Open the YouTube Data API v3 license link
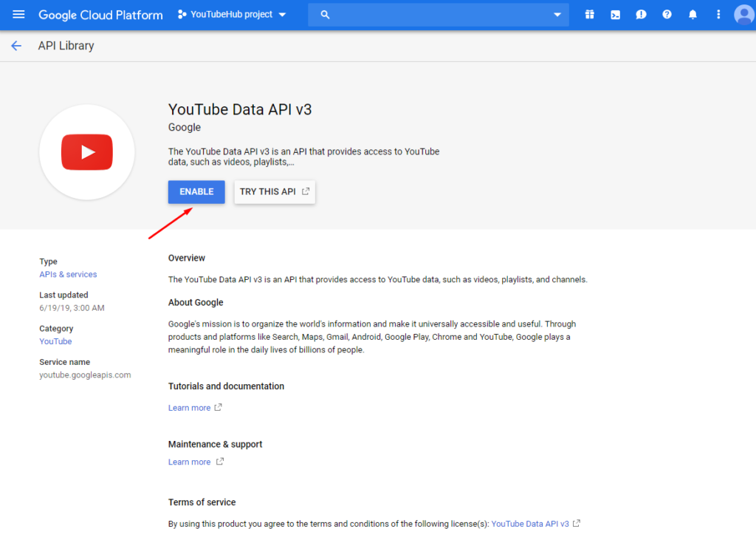 529,523
